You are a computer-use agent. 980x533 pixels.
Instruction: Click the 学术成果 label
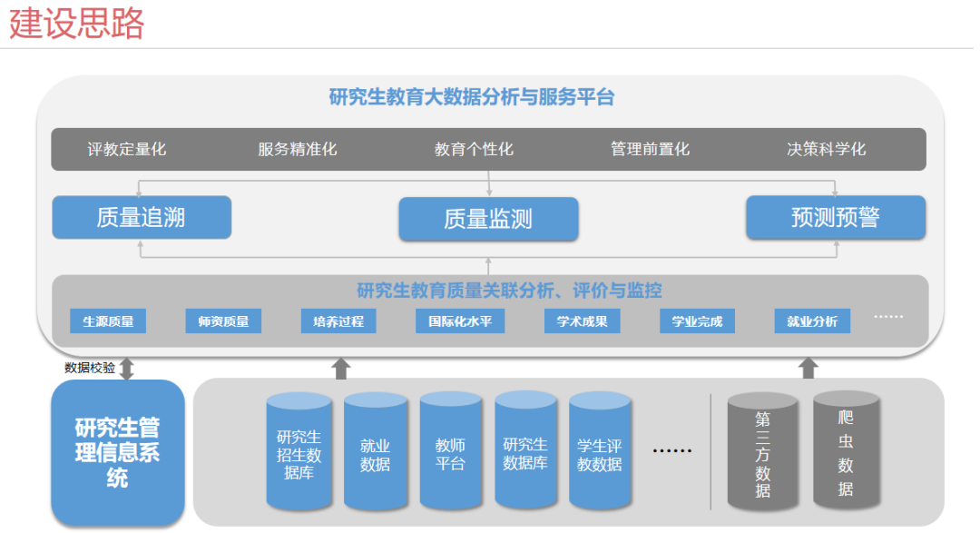click(582, 321)
